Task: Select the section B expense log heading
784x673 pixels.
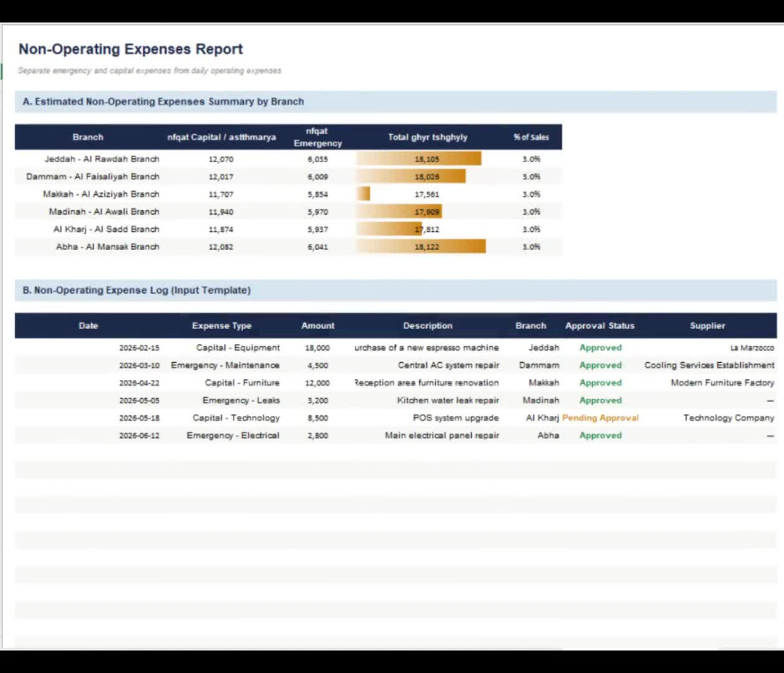Action: tap(136, 291)
